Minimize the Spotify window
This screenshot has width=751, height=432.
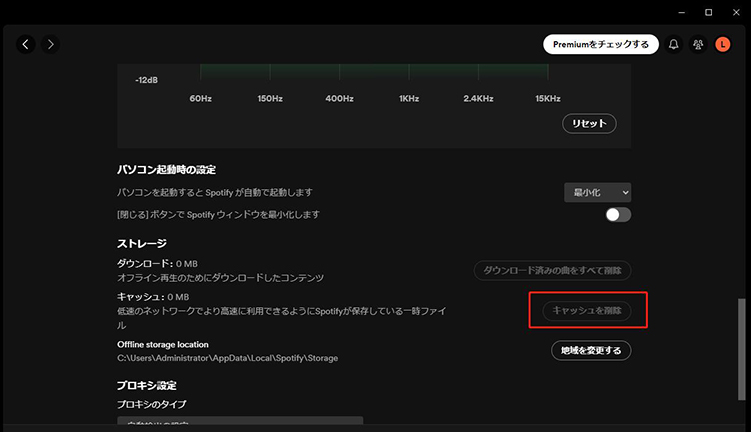[x=682, y=12]
